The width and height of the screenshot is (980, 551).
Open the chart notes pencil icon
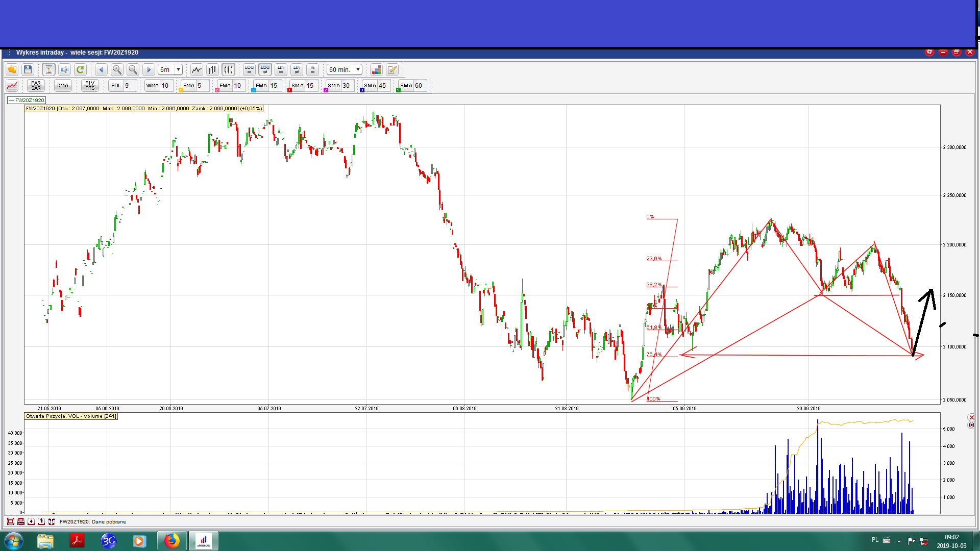coord(392,69)
